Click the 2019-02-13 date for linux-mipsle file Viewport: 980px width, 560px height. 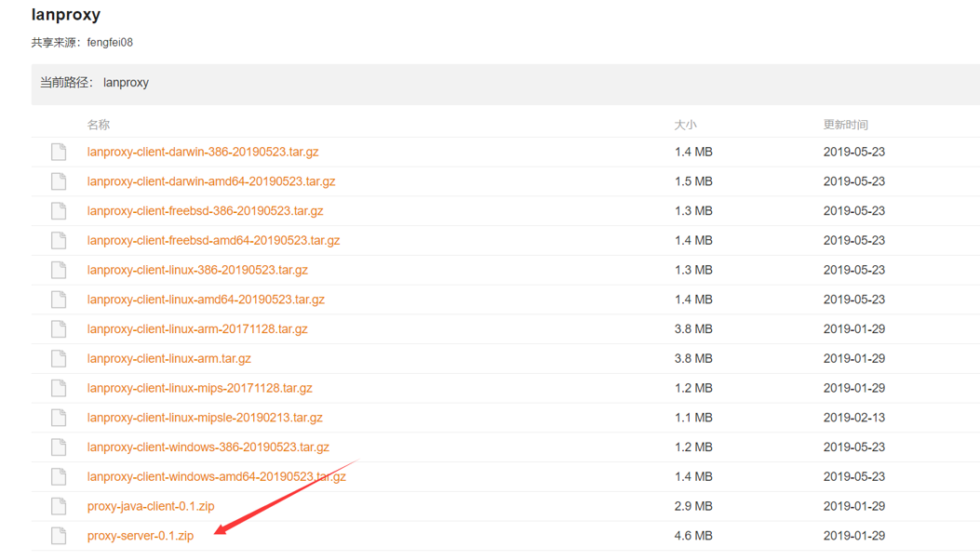tap(853, 418)
